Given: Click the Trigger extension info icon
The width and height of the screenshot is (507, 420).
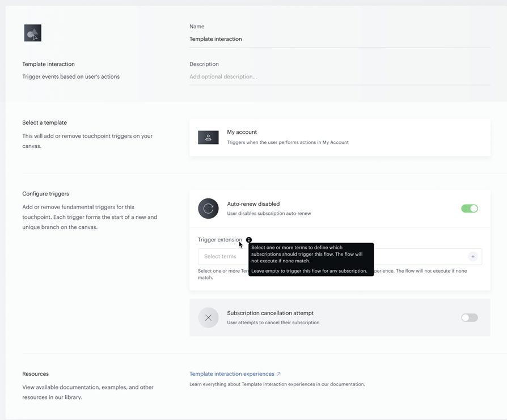Looking at the screenshot, I should point(248,240).
